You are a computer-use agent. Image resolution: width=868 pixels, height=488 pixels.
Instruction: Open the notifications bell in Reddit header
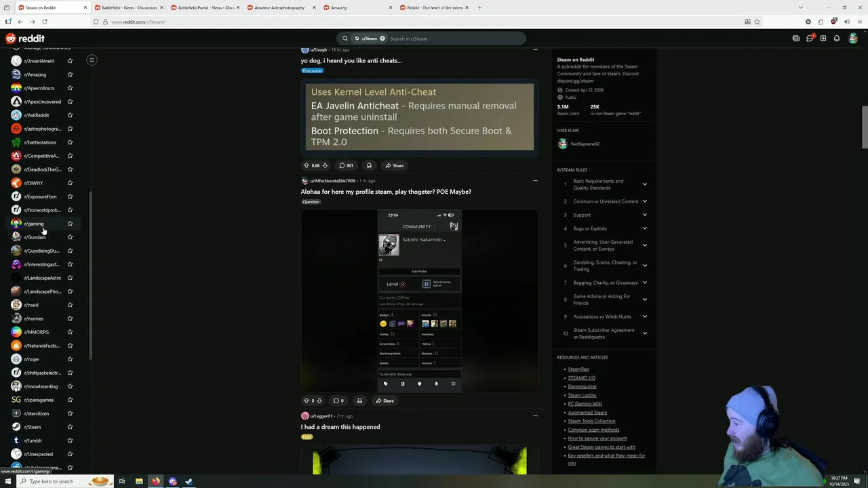click(x=837, y=39)
